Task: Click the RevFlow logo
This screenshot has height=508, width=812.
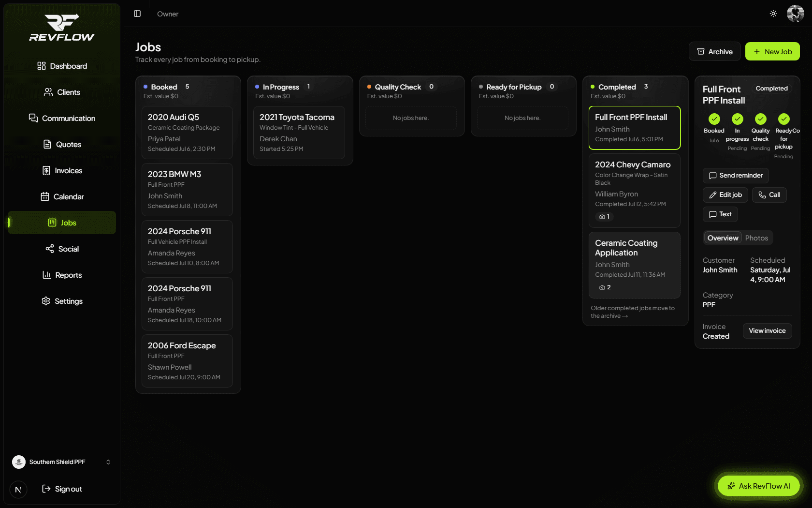Action: pyautogui.click(x=62, y=28)
